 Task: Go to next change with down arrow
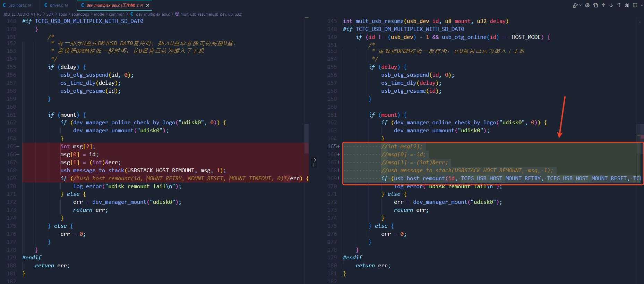click(x=611, y=5)
